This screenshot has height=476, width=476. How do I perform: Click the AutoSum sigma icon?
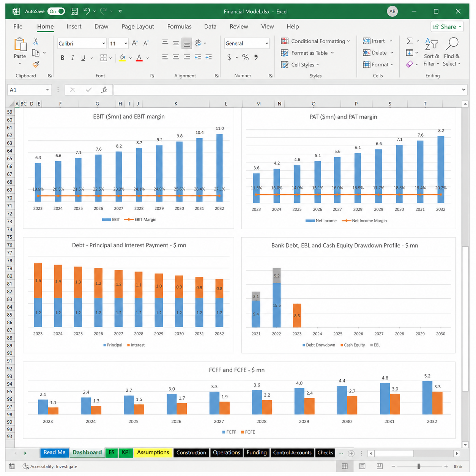410,41
